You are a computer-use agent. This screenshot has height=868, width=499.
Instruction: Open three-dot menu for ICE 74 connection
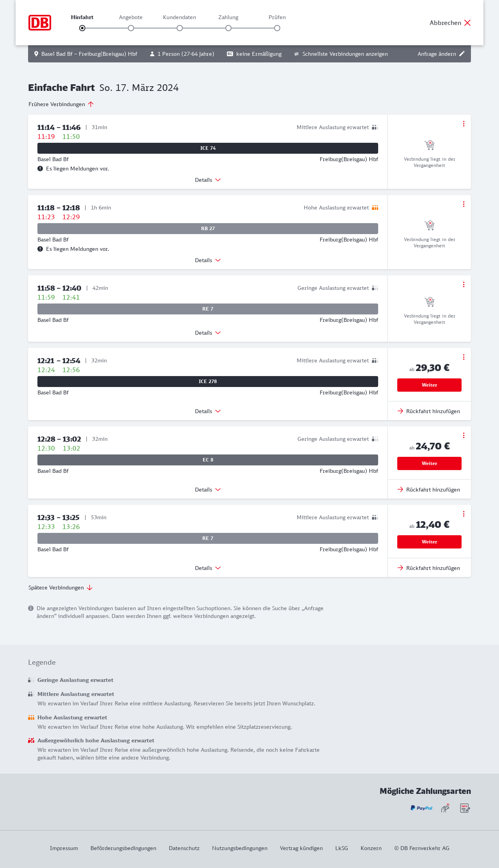point(464,124)
